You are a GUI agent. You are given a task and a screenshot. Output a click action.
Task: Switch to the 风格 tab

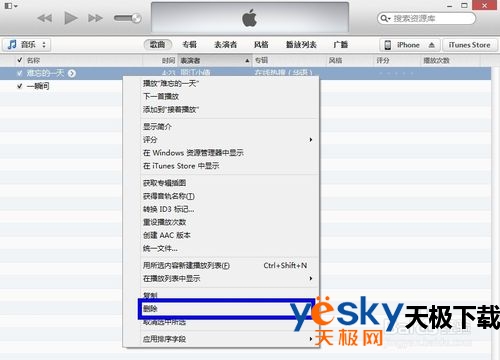261,44
